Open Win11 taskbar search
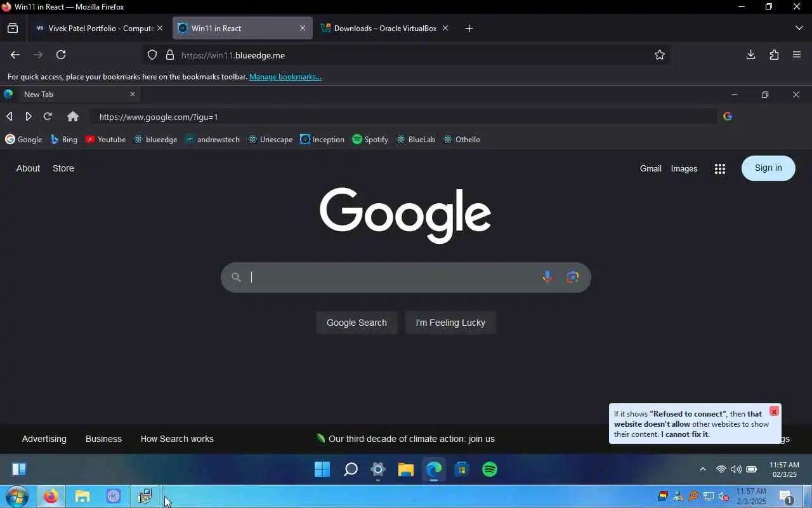 tap(350, 469)
